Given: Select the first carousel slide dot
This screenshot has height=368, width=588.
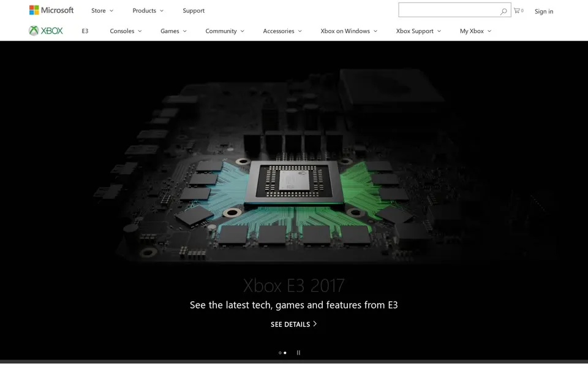Looking at the screenshot, I should click(280, 353).
